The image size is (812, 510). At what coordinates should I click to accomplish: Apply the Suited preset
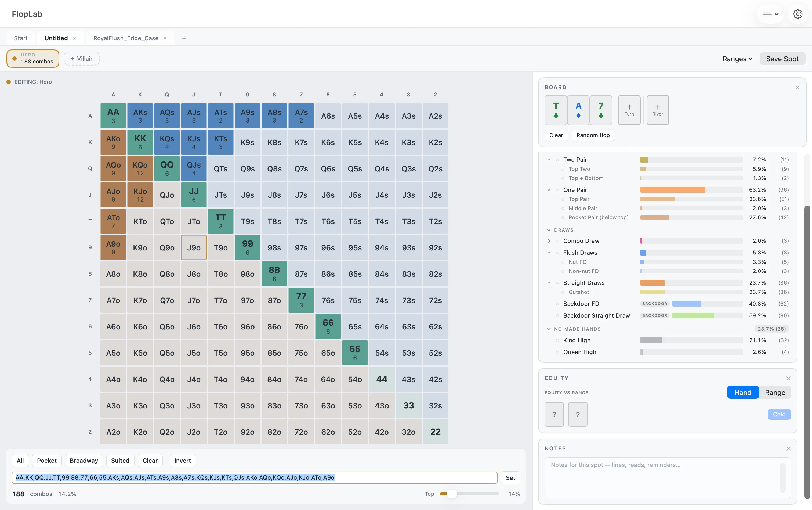pos(120,460)
